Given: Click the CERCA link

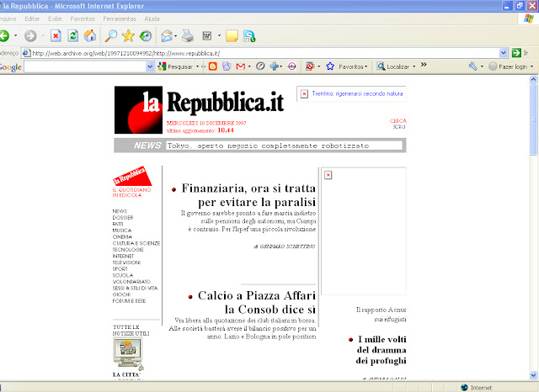Looking at the screenshot, I should click(398, 121).
